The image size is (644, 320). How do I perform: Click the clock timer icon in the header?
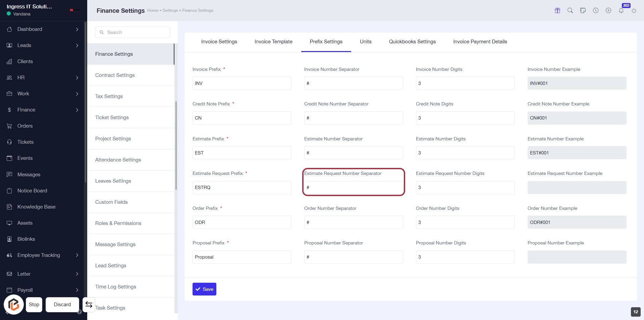[x=596, y=10]
